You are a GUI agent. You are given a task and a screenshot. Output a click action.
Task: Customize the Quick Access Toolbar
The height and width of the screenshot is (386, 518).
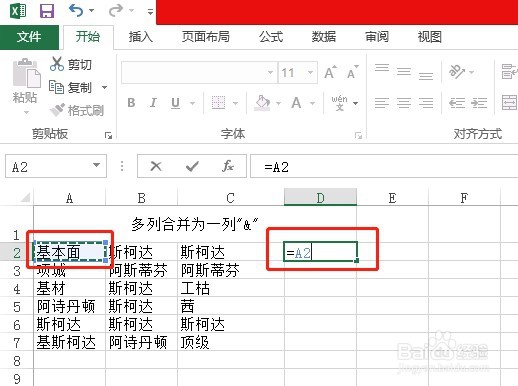tap(150, 12)
